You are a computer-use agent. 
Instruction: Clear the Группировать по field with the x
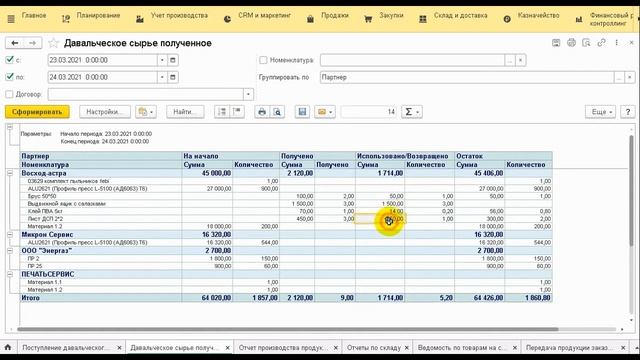tap(630, 77)
